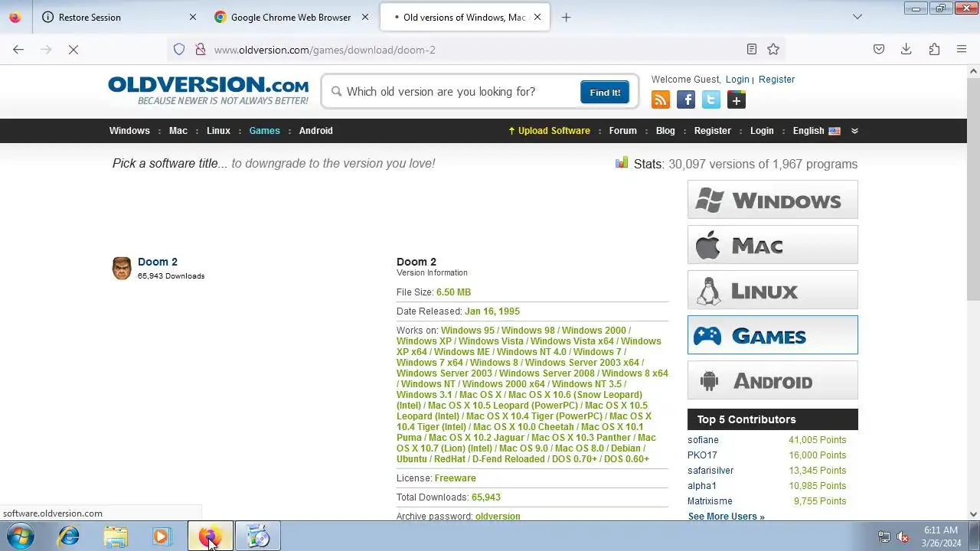Open the Twitter social icon
Screen dimensions: 980x551
click(711, 100)
